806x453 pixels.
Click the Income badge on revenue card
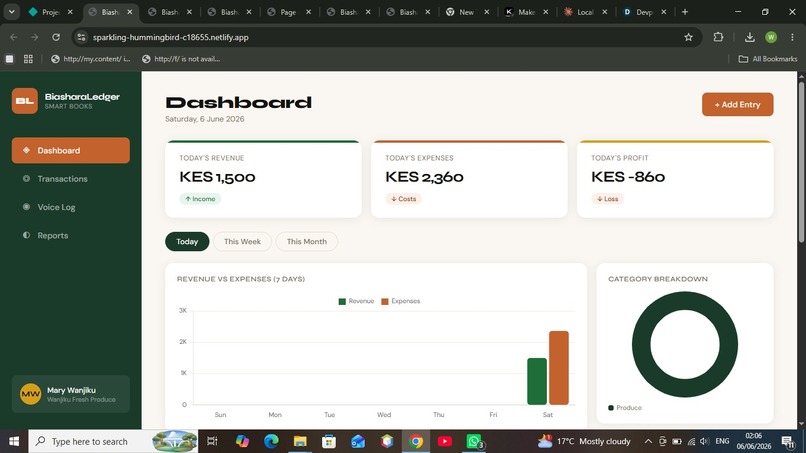click(200, 198)
